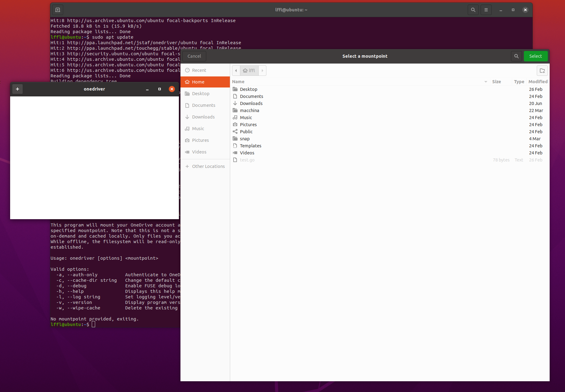Open a new tab in the onedriver window
This screenshot has width=565, height=392.
click(17, 89)
